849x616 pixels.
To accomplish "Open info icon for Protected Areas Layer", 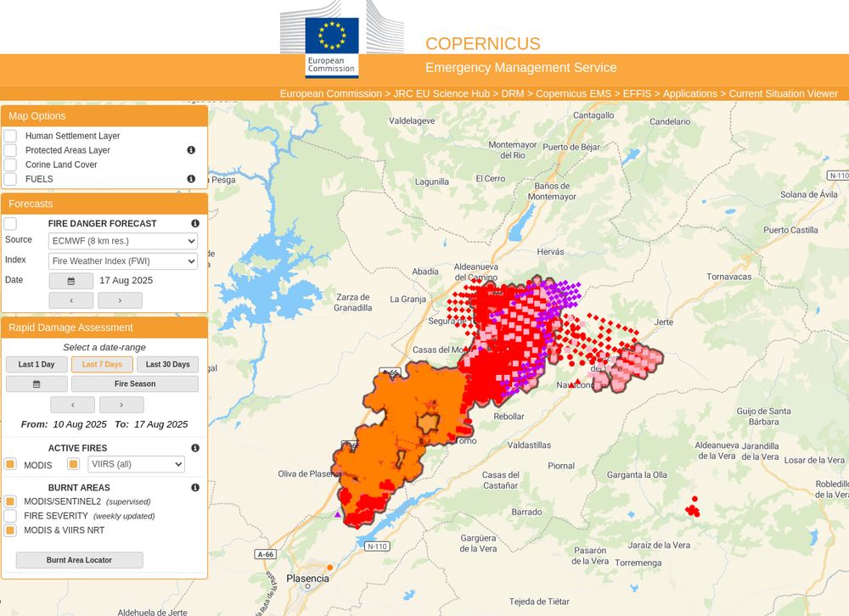I will pyautogui.click(x=191, y=150).
